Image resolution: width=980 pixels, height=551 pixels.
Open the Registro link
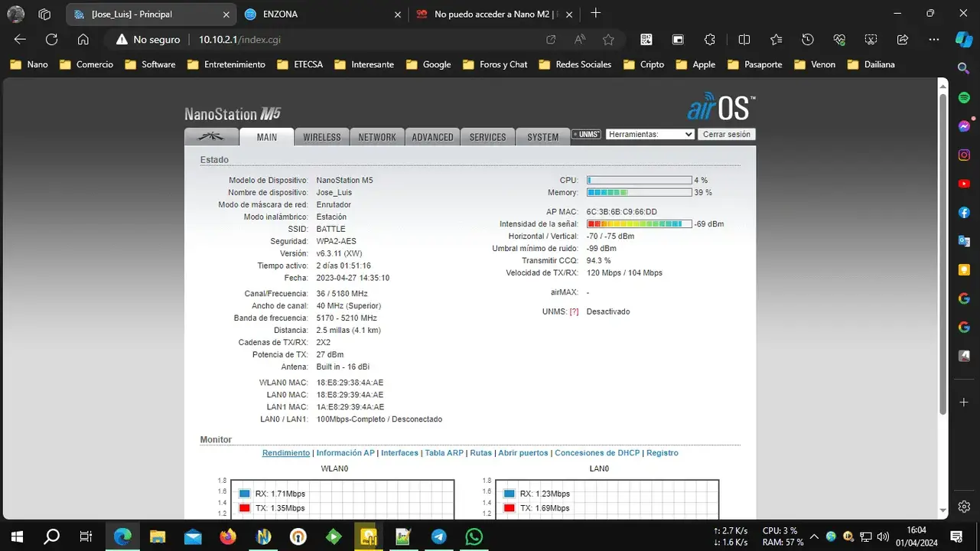tap(663, 453)
